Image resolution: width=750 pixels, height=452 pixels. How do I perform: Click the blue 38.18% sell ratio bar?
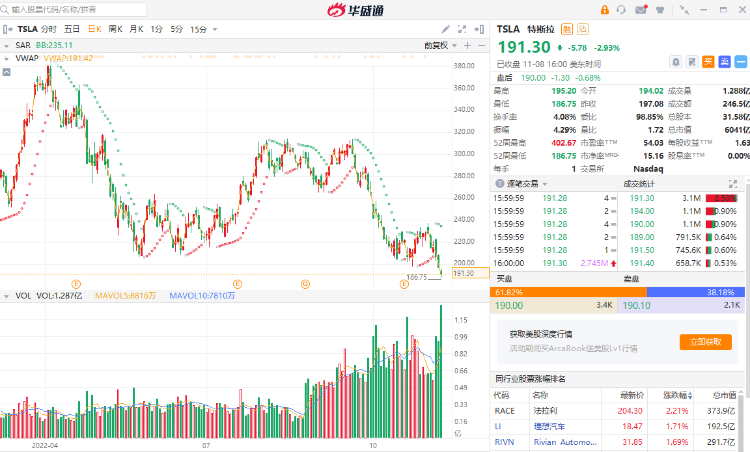point(696,292)
